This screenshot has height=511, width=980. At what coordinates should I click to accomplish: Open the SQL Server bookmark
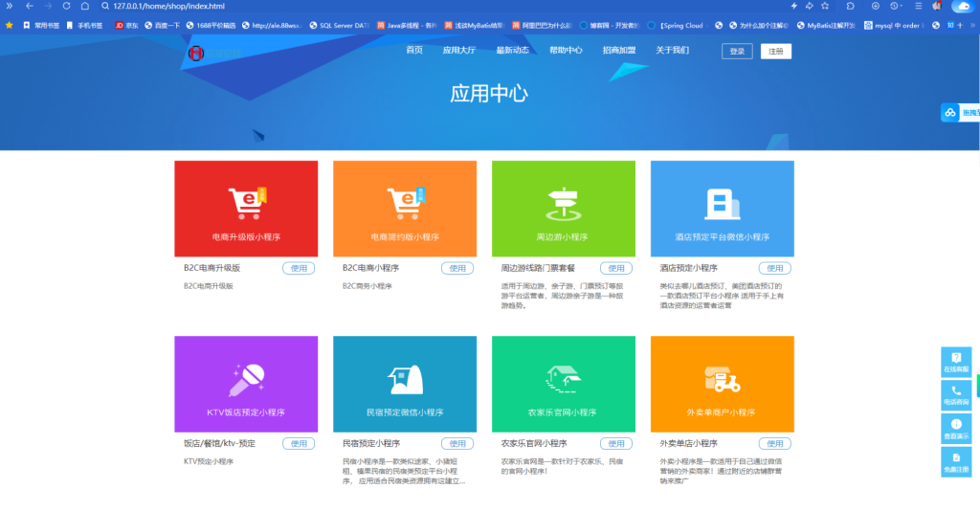340,26
